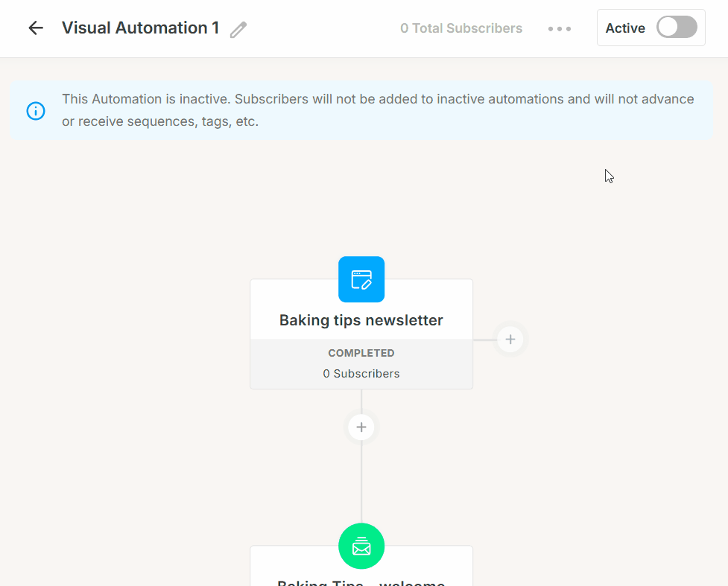
Task: Click the 0 Total Subscribers counter
Action: pos(460,28)
